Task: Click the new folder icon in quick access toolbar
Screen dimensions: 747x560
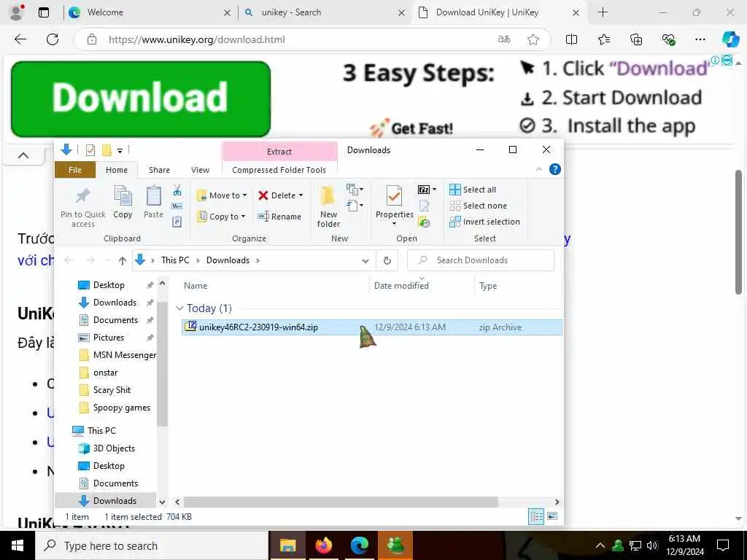Action: pyautogui.click(x=107, y=150)
